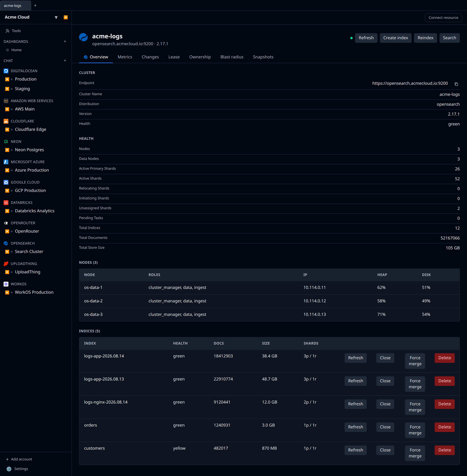Image resolution: width=467 pixels, height=476 pixels.
Task: Click IP address 10.114.0.12
Action: click(314, 301)
